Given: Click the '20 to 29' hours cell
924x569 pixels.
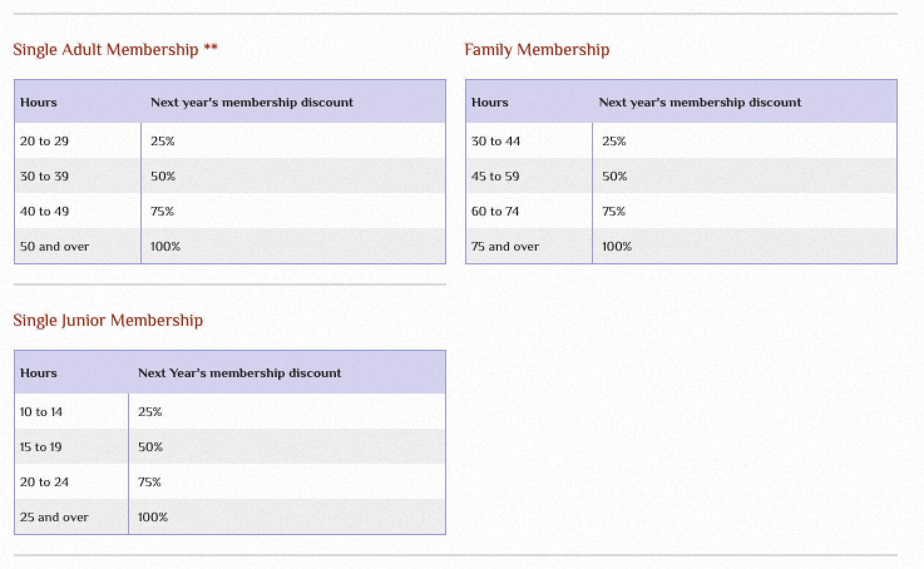Looking at the screenshot, I should point(44,141).
